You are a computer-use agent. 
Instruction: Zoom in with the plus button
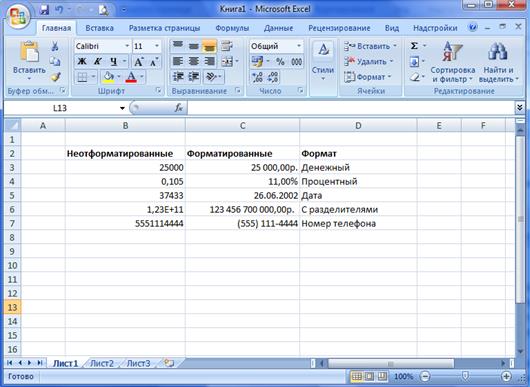[506, 376]
